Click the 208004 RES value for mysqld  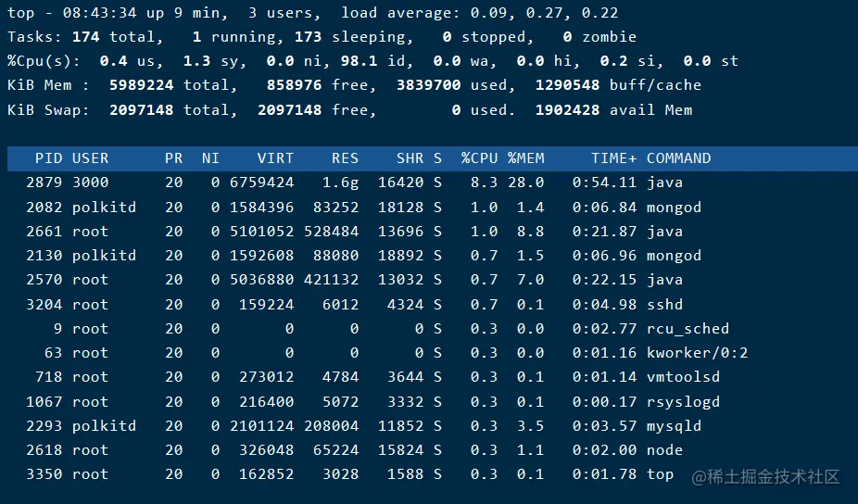(x=331, y=426)
